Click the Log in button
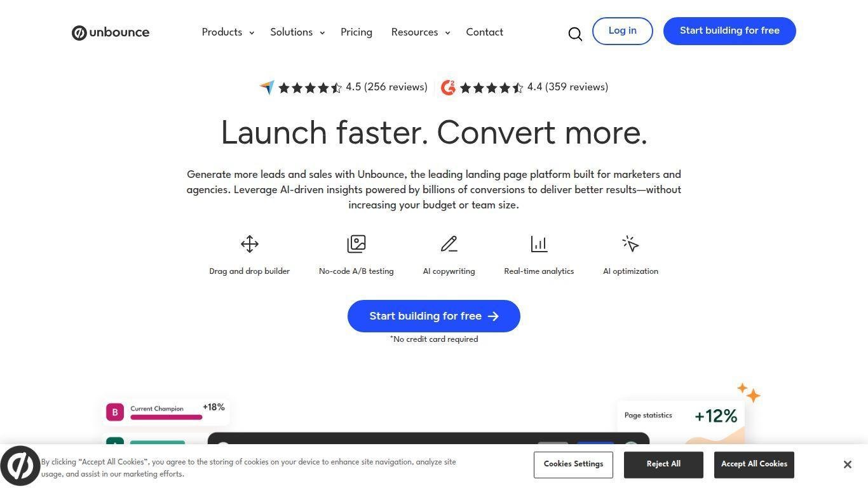The image size is (868, 488). 623,31
